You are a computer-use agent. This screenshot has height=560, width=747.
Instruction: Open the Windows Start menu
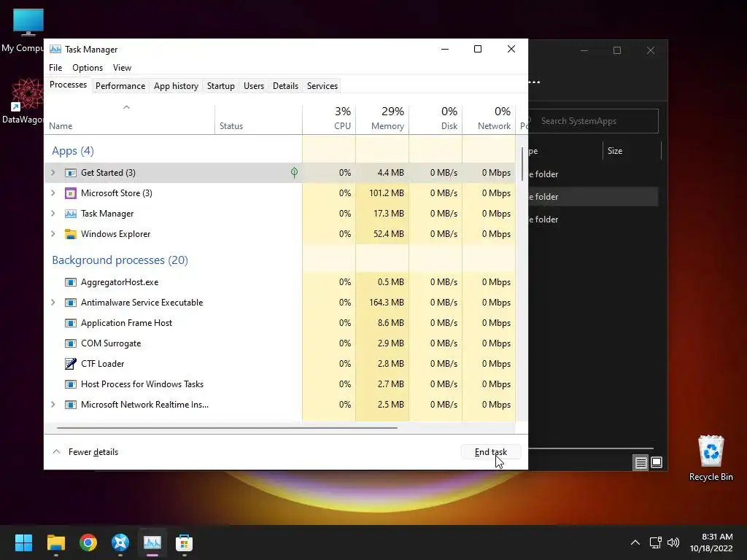tap(23, 542)
